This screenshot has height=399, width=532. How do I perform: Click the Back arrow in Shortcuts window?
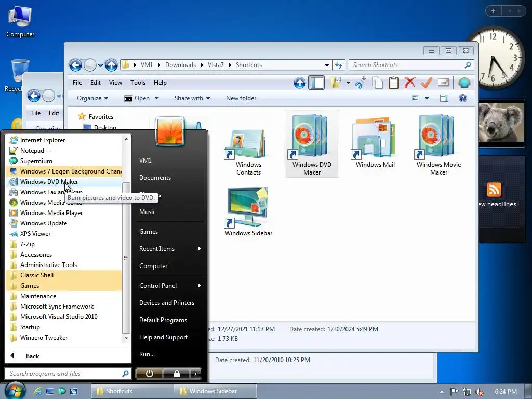[75, 65]
